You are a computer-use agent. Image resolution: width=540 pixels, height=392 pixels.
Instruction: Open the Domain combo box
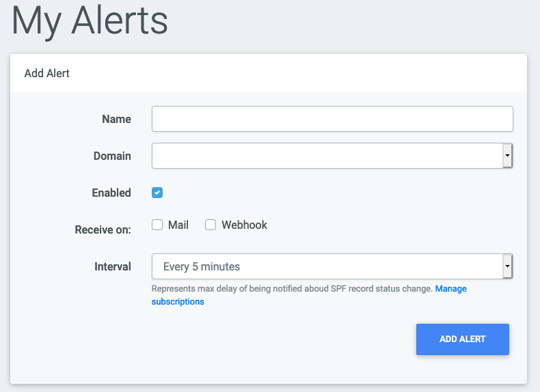tap(327, 156)
